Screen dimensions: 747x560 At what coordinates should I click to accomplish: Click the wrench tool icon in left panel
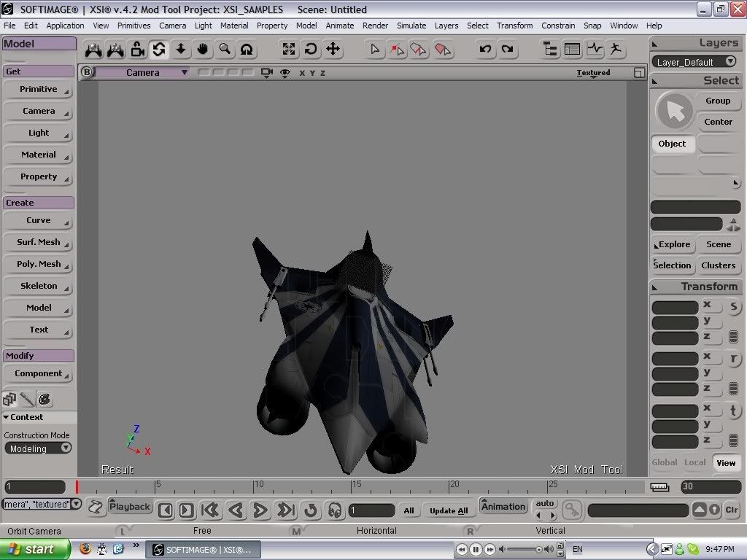click(27, 399)
